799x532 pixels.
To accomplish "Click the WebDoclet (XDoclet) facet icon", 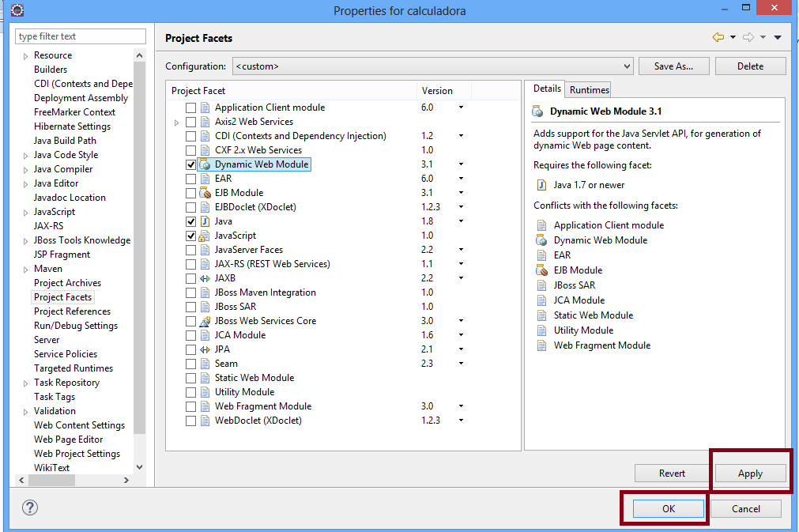I will [x=205, y=421].
